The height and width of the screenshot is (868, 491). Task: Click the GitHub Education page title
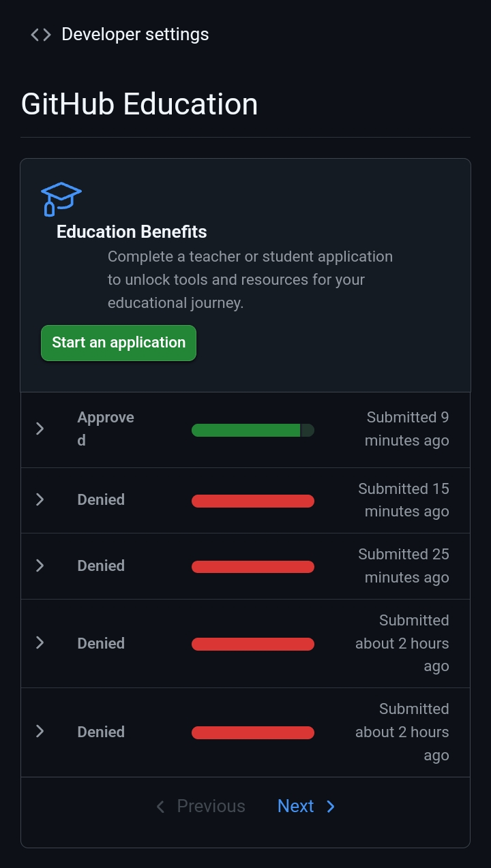(x=140, y=104)
